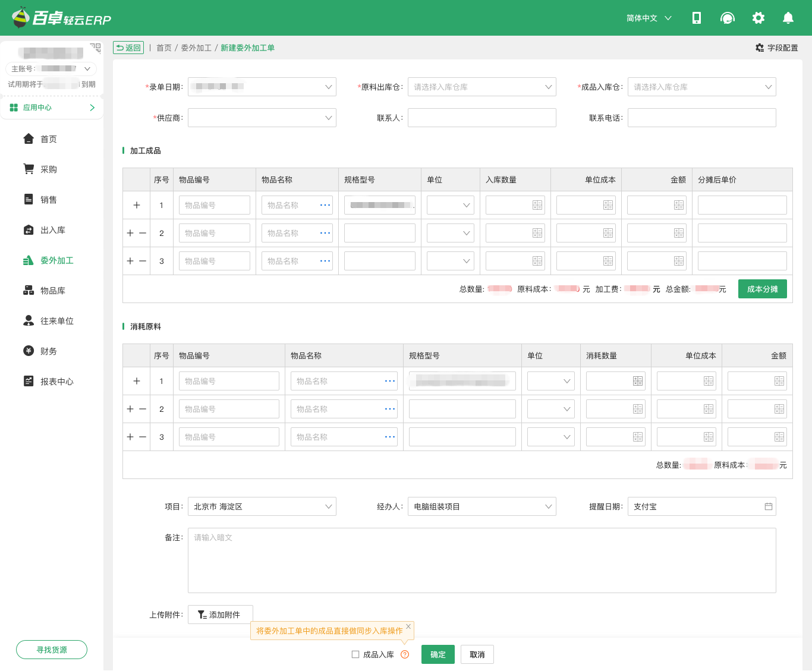812x671 pixels.
Task: Click the customer support headset icon
Action: point(727,18)
